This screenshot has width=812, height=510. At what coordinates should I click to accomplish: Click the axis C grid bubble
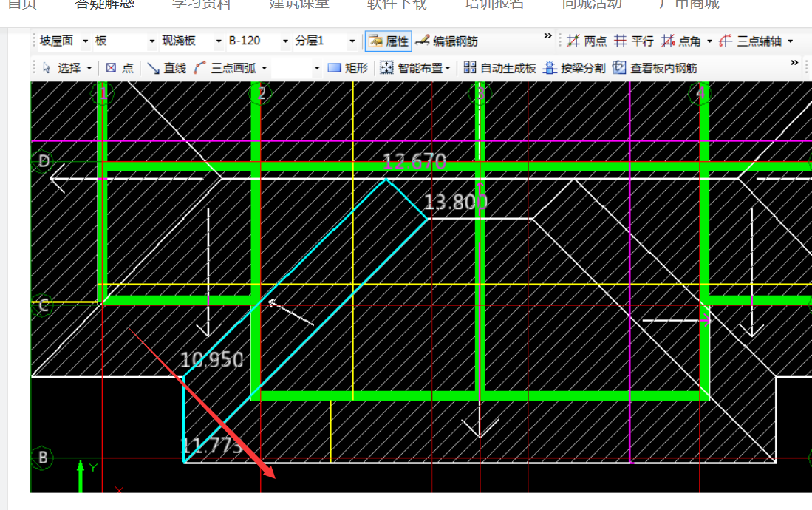tap(43, 305)
